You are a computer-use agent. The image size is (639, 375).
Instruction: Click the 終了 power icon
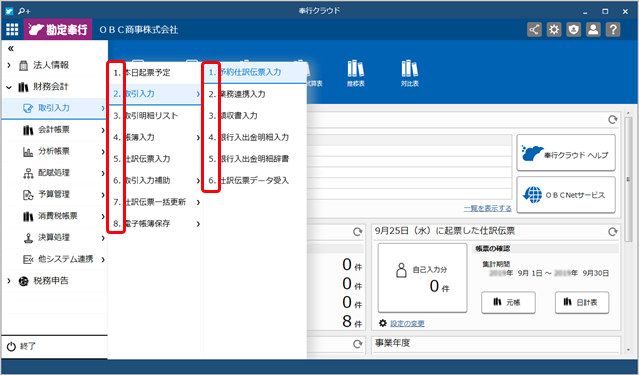pos(11,346)
